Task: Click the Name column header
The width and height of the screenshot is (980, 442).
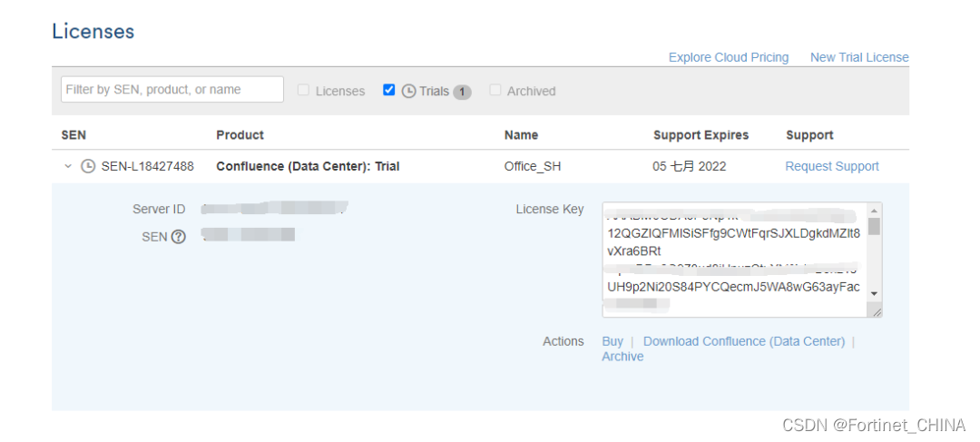Action: [x=521, y=135]
